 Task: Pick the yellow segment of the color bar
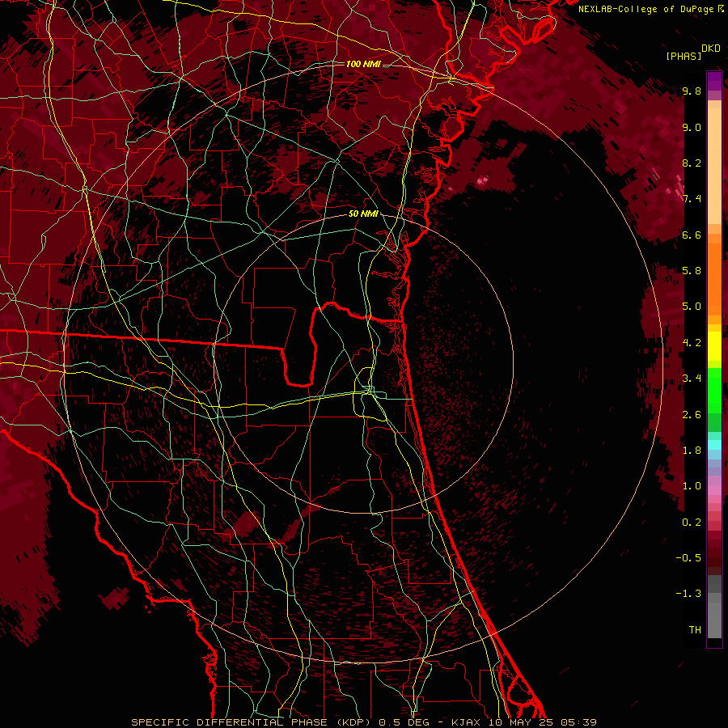[x=714, y=346]
